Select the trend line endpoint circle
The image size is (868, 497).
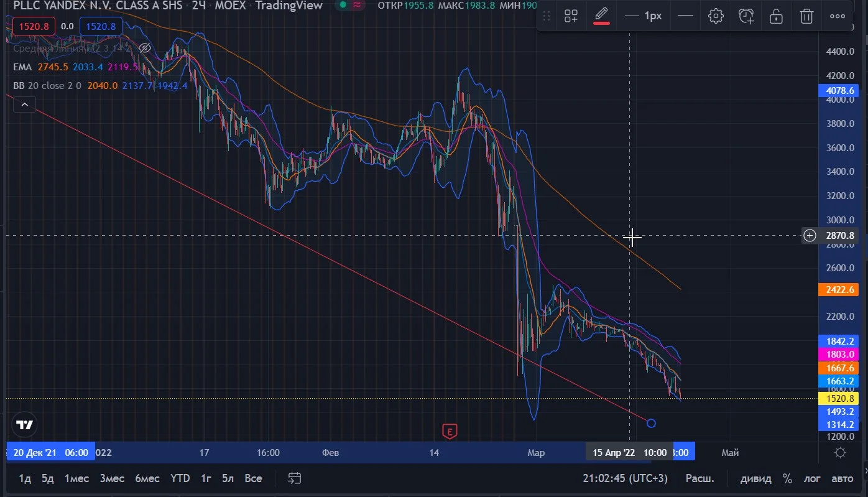pos(651,424)
